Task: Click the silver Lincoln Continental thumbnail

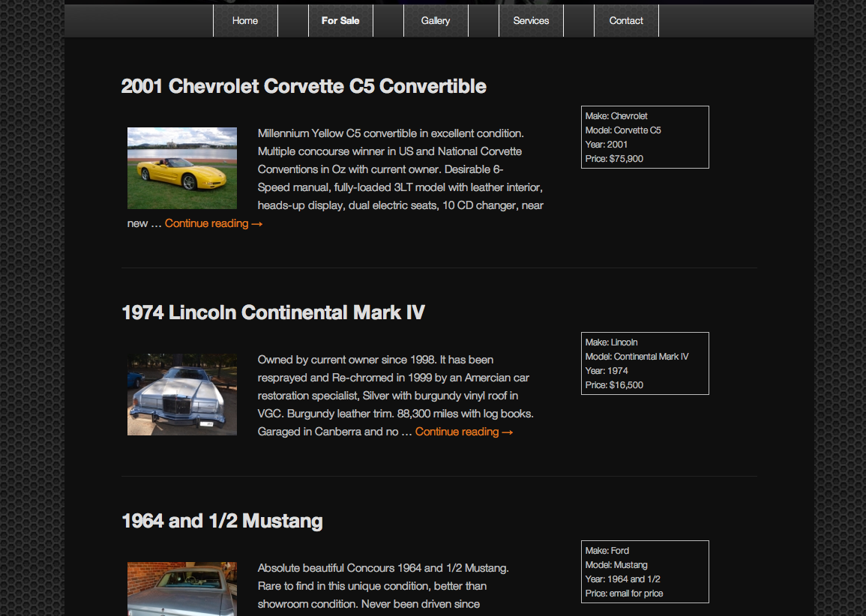Action: (182, 394)
